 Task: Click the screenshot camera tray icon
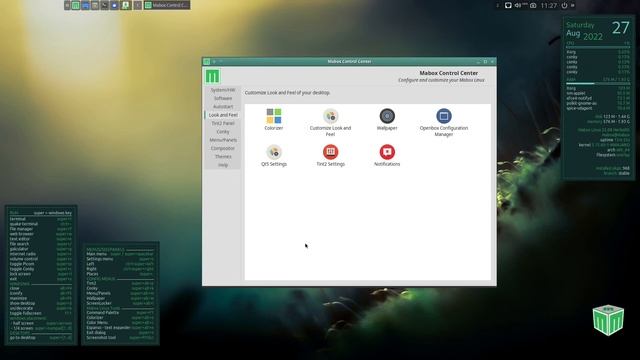coord(533,5)
